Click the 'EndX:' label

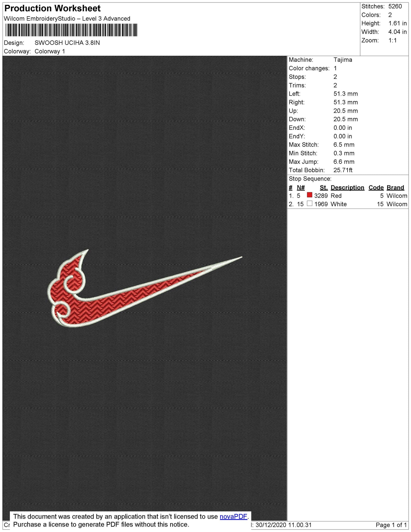pyautogui.click(x=297, y=128)
